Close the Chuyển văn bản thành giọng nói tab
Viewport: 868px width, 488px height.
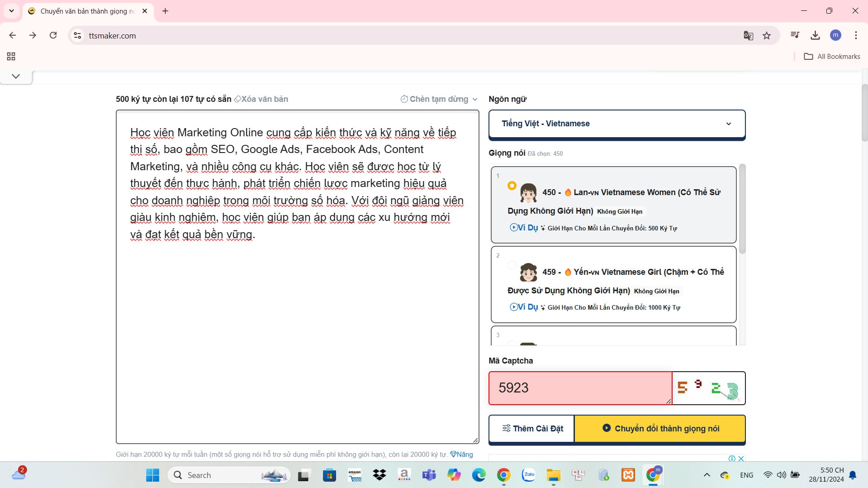coord(145,11)
